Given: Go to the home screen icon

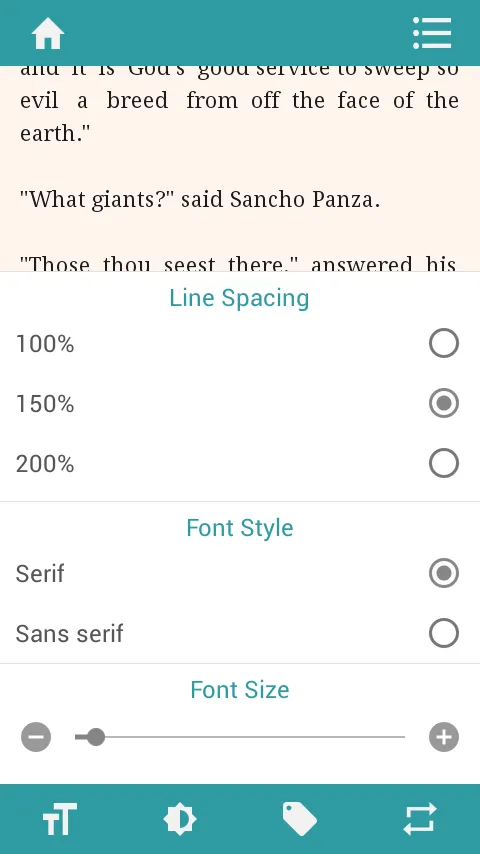Looking at the screenshot, I should 48,33.
